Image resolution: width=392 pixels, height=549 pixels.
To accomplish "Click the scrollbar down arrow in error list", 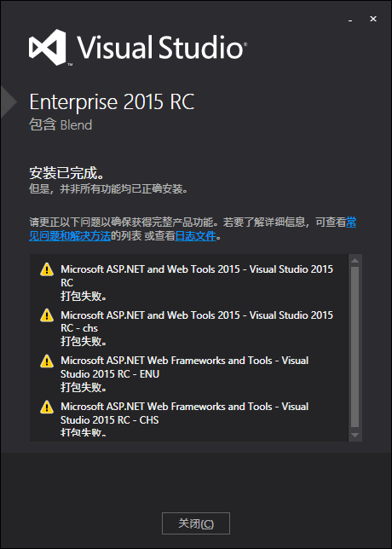I will 355,435.
